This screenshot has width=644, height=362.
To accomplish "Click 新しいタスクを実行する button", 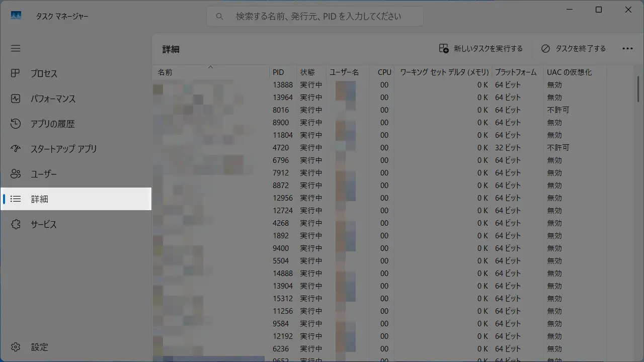I will tap(481, 49).
